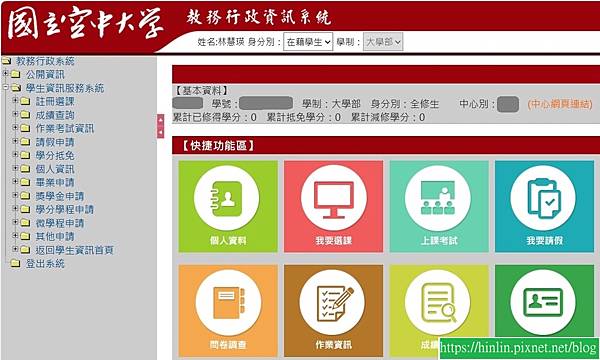Click the sidebar collapse up-arrow handle

[x=161, y=120]
